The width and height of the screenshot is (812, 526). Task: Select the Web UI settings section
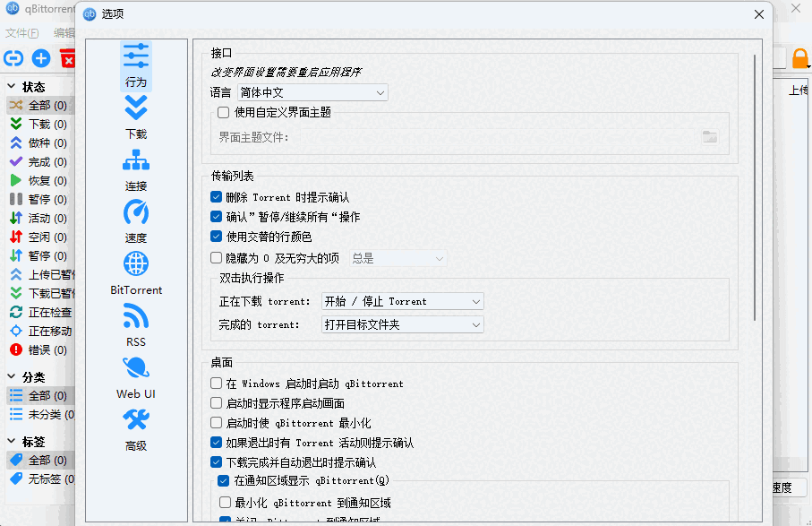tap(135, 377)
